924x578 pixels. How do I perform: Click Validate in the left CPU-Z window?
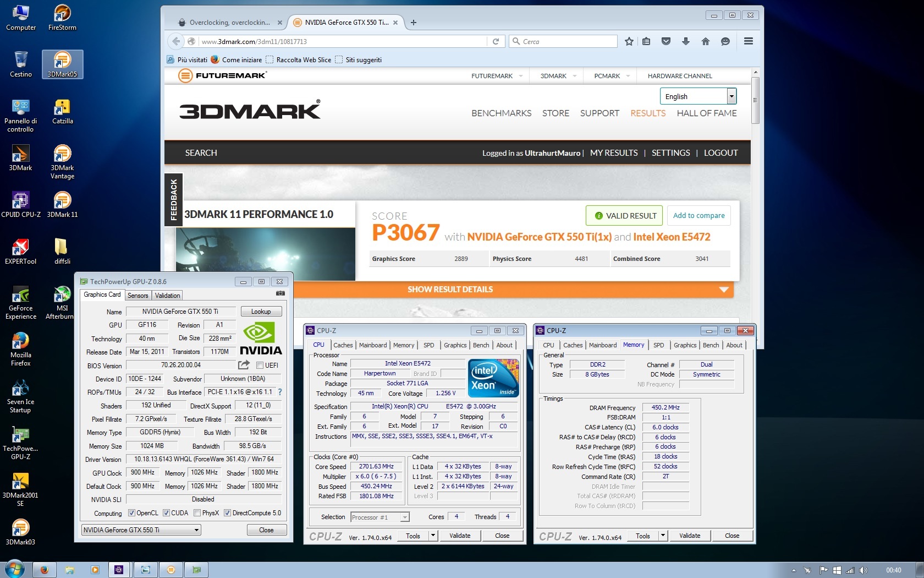pyautogui.click(x=459, y=536)
